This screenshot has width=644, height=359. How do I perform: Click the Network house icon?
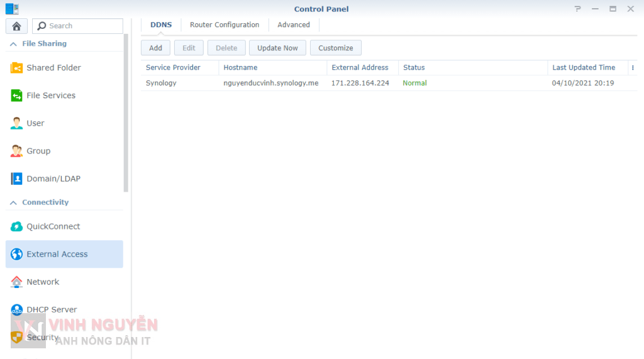(16, 282)
